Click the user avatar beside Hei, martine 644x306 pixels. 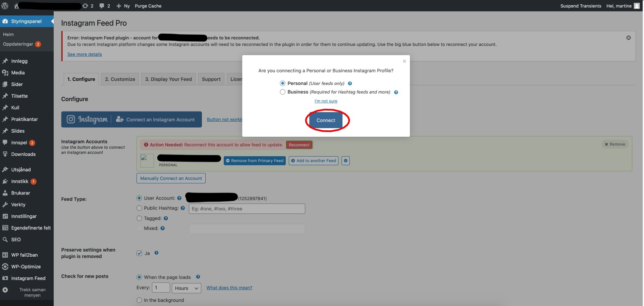tap(637, 6)
